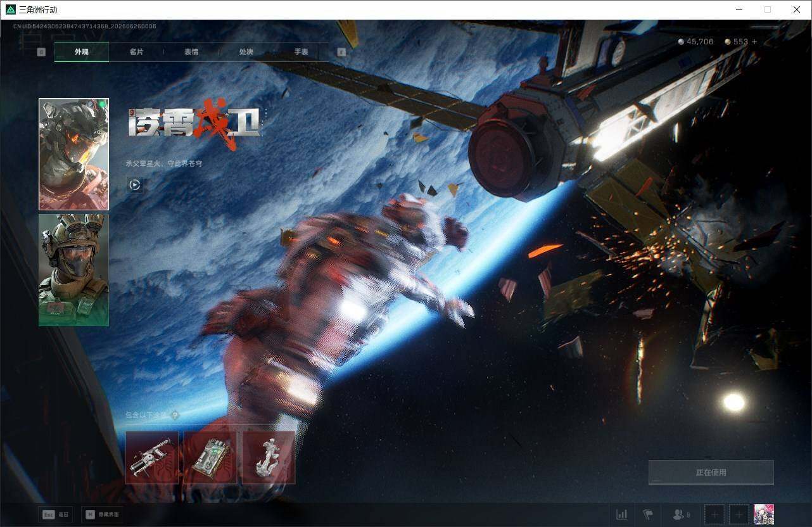View the included weapon skin item
The width and height of the screenshot is (812, 527).
pyautogui.click(x=152, y=457)
